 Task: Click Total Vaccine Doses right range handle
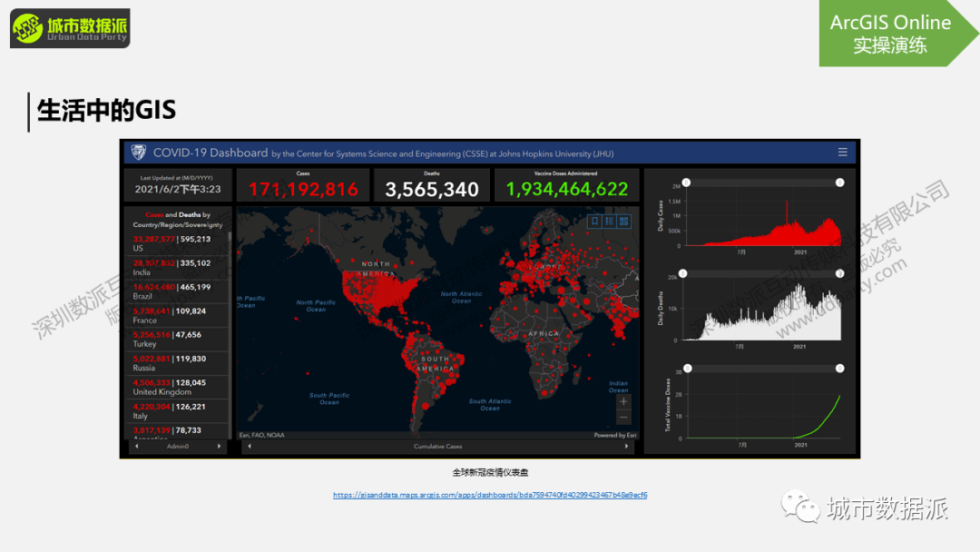tap(840, 369)
